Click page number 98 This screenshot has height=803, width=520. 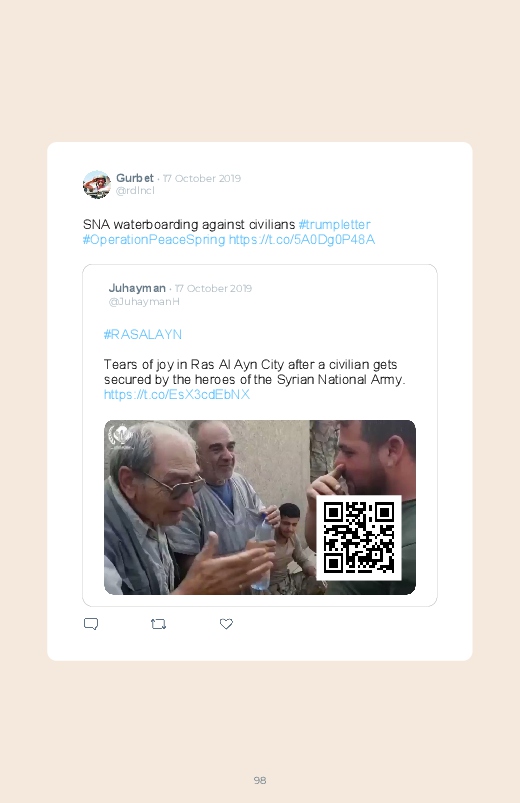(260, 780)
